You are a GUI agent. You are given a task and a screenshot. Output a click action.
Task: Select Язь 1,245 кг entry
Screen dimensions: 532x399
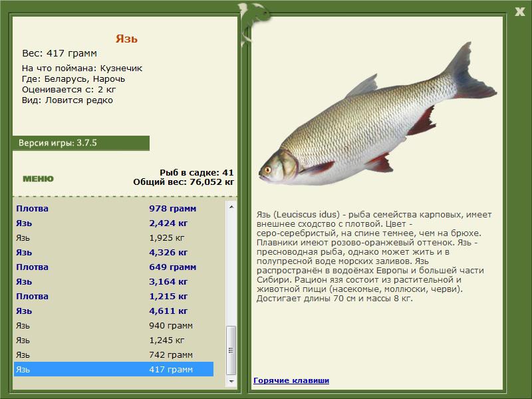click(113, 340)
